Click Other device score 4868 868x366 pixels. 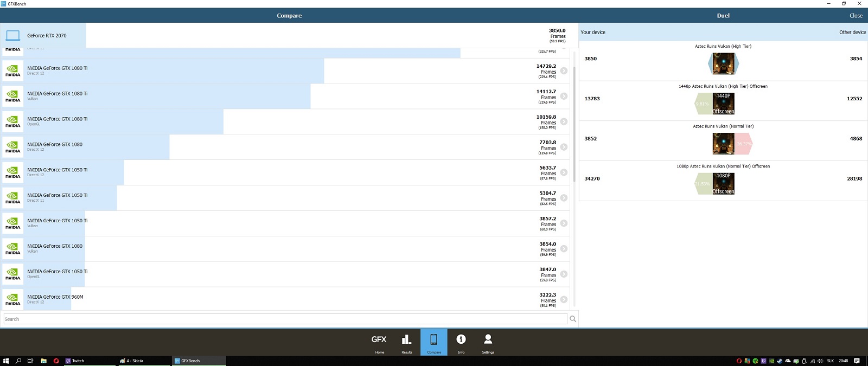tap(856, 139)
